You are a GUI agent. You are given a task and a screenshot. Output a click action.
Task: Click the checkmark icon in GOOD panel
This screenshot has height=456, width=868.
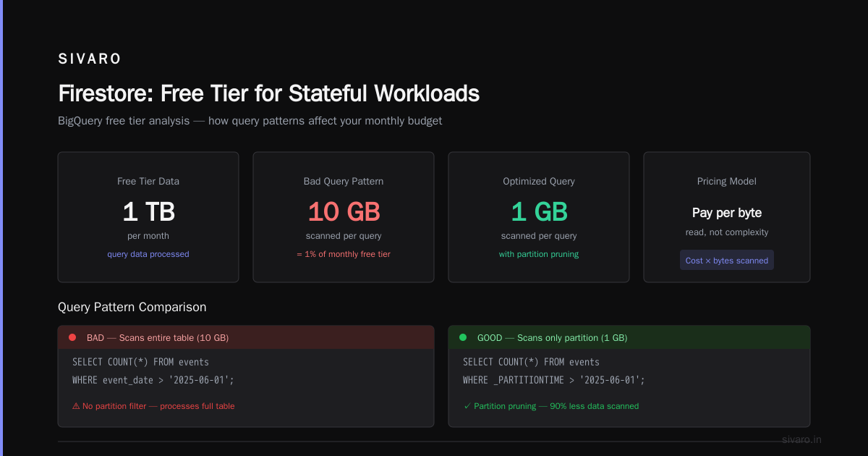(467, 406)
